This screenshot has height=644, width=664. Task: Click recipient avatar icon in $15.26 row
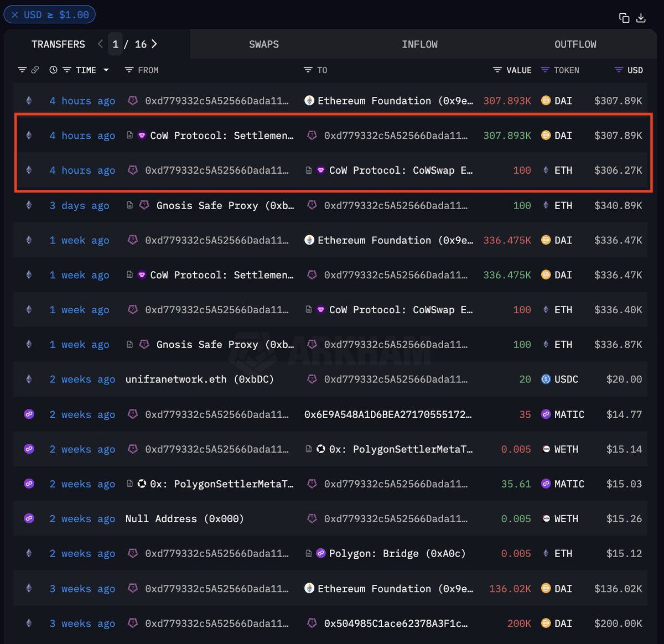tap(312, 518)
